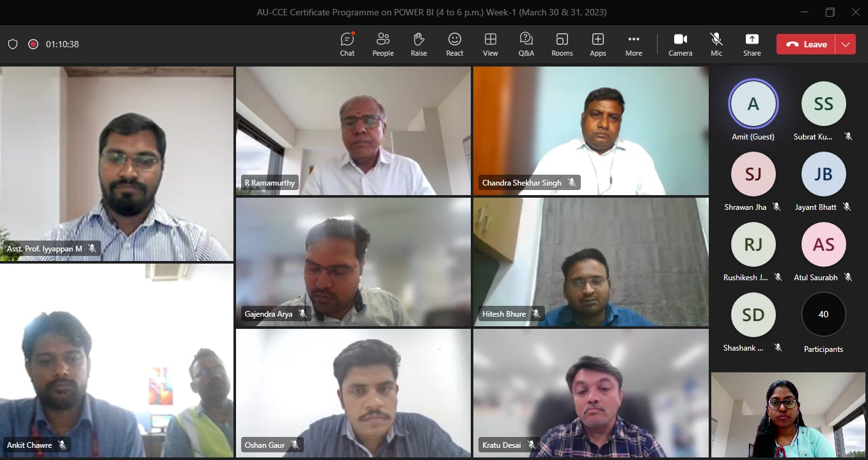The height and width of the screenshot is (460, 868).
Task: Click the Gajendra Arya name label
Action: pos(269,314)
